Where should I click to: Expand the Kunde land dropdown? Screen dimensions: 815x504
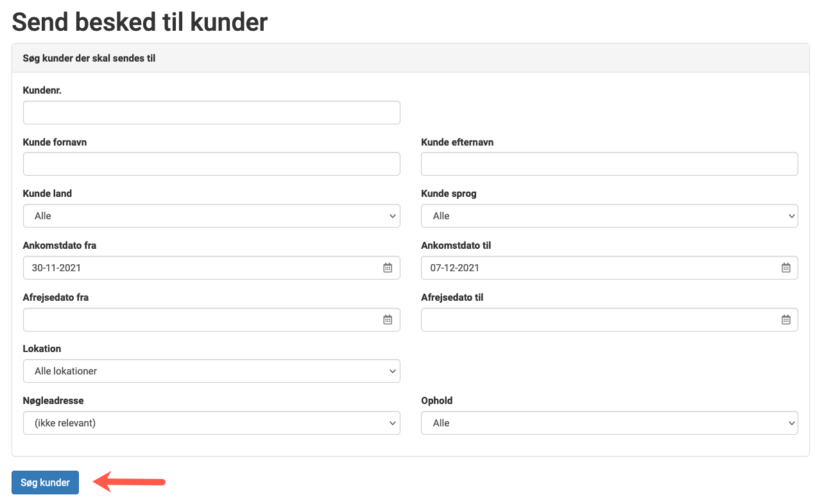(212, 216)
